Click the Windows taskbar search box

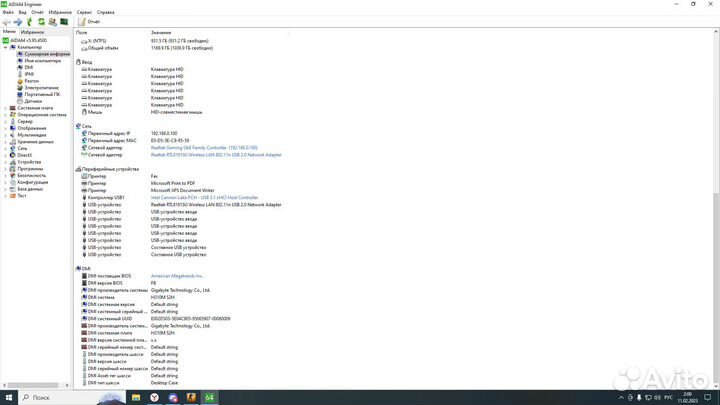[50, 397]
